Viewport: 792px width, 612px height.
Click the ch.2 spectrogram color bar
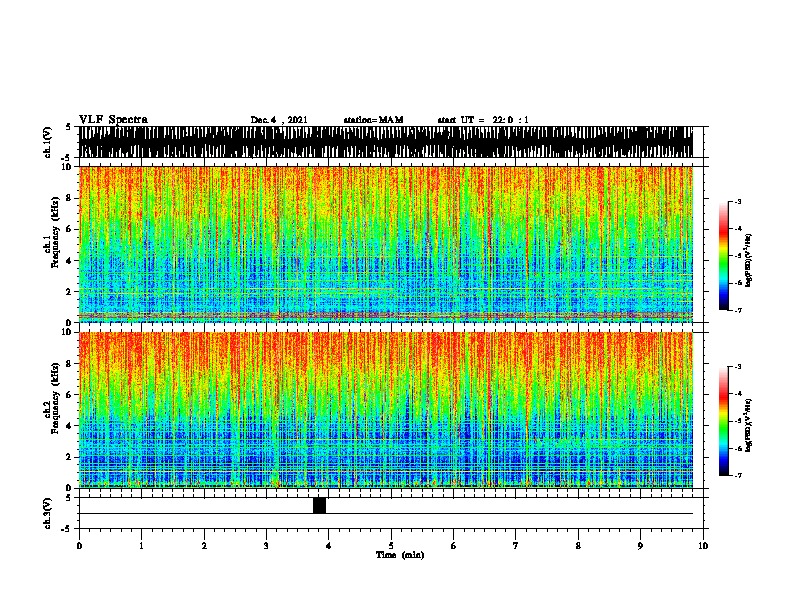[x=724, y=421]
